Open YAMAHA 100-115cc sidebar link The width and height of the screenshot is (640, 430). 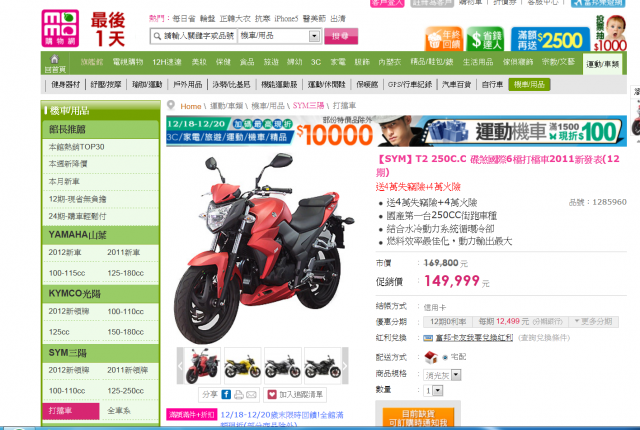click(67, 273)
